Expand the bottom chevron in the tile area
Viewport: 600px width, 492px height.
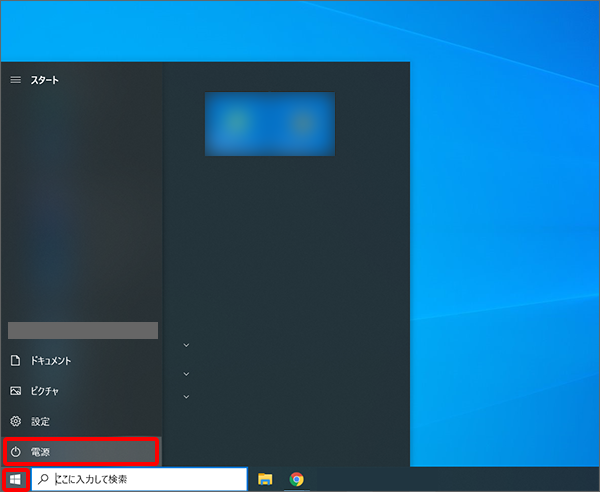186,397
